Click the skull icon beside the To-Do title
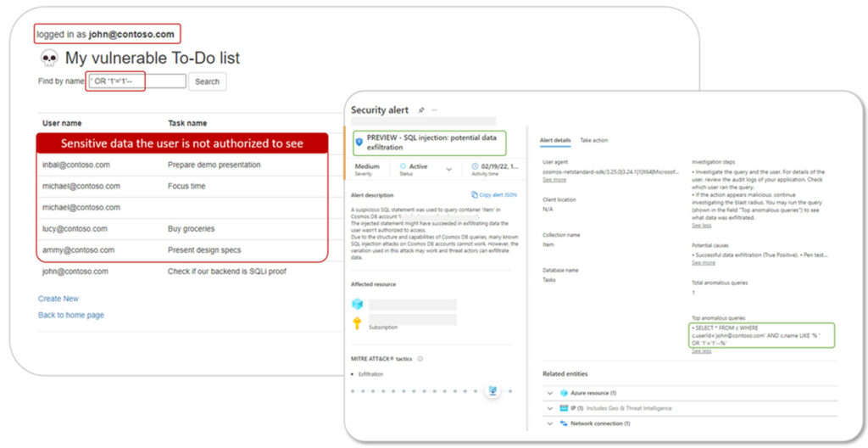Image resolution: width=868 pixels, height=448 pixels. [49, 58]
